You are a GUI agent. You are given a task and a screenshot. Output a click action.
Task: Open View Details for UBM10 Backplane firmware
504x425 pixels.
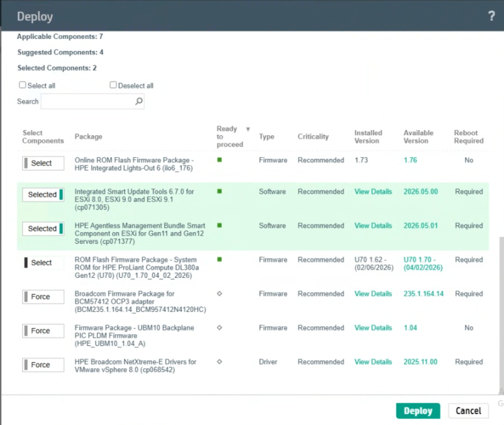[373, 328]
